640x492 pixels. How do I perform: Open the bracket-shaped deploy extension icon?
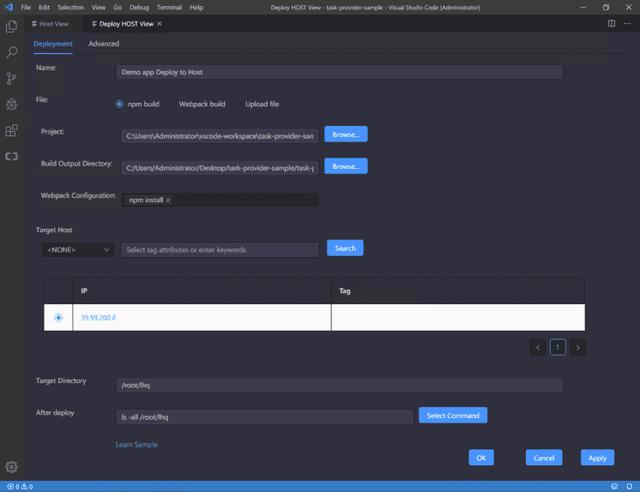coord(11,156)
